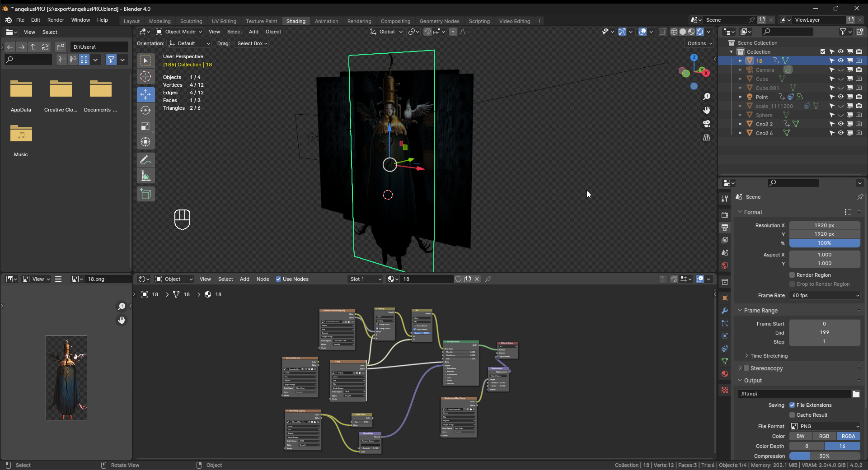
Task: Open Global transform orientation dropdown
Action: pos(386,32)
